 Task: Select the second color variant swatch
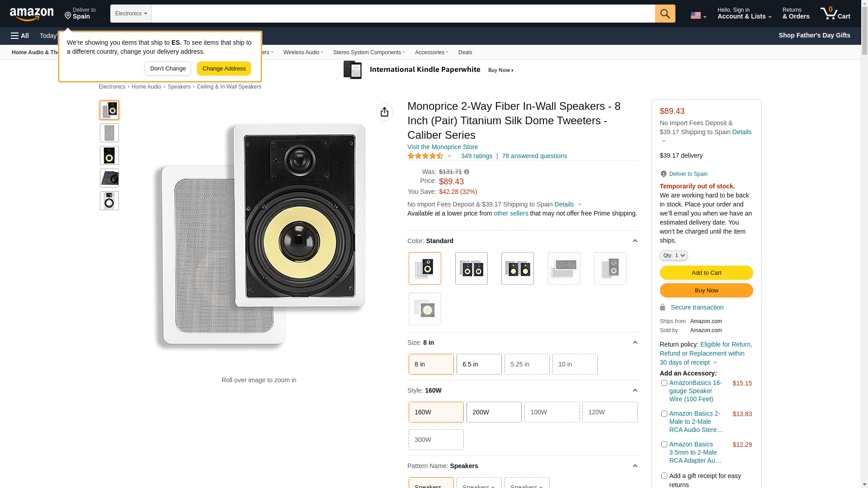(x=471, y=268)
